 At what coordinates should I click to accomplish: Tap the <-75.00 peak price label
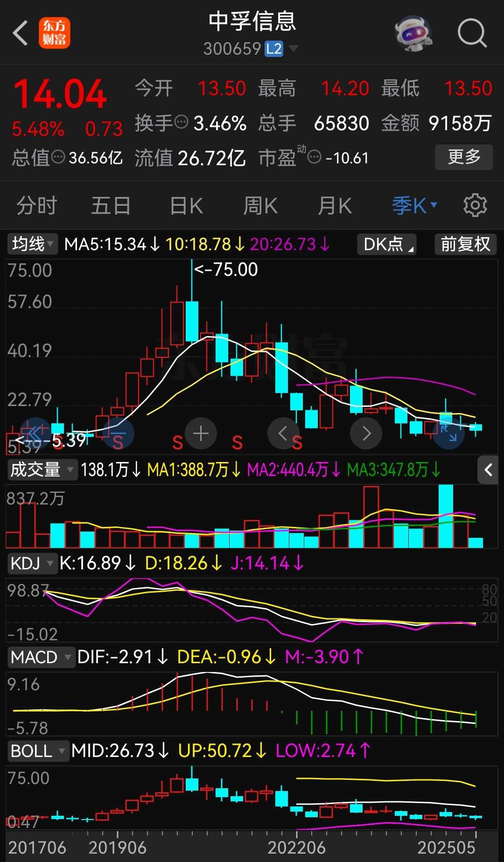(226, 270)
